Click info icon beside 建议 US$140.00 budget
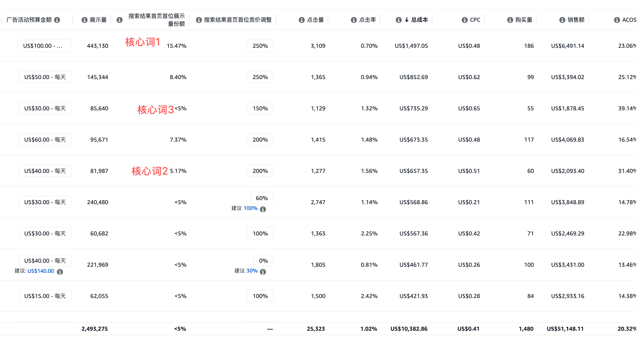The height and width of the screenshot is (340, 644). coord(60,272)
